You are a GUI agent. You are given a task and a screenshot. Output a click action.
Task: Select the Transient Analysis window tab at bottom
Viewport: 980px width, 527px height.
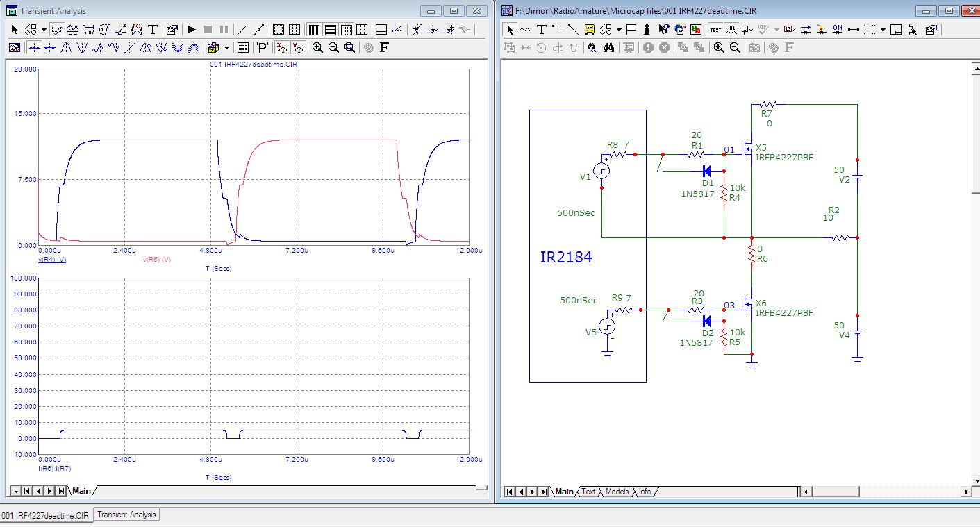(126, 515)
